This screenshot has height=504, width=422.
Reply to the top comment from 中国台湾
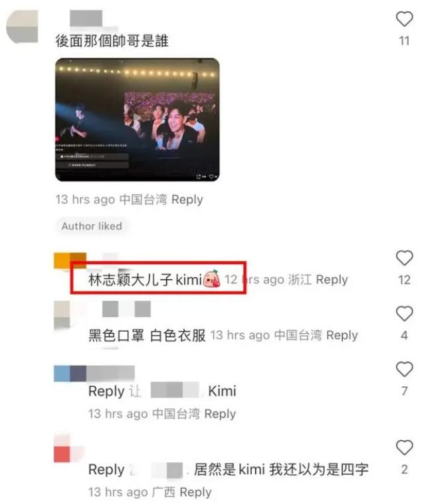pyautogui.click(x=187, y=199)
